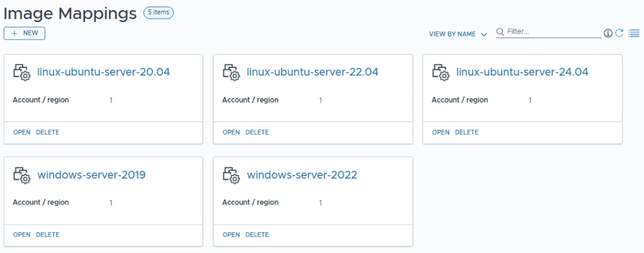The image size is (644, 253).
Task: Click the linux-ubuntu-server-22.04 card icon
Action: pyautogui.click(x=232, y=72)
